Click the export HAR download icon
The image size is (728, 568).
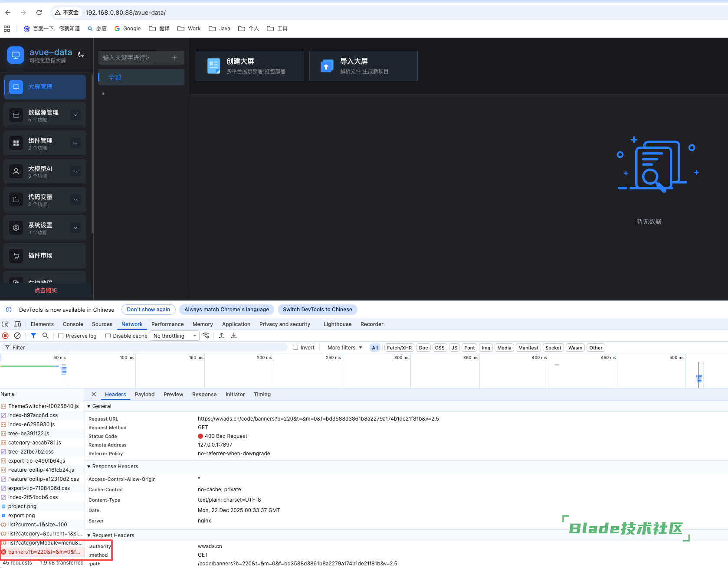[234, 336]
